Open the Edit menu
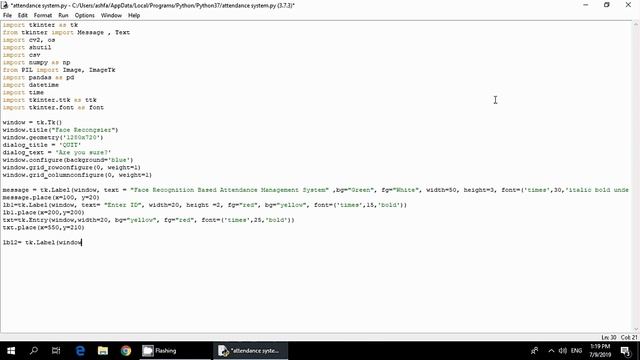640x360 pixels. 22,16
